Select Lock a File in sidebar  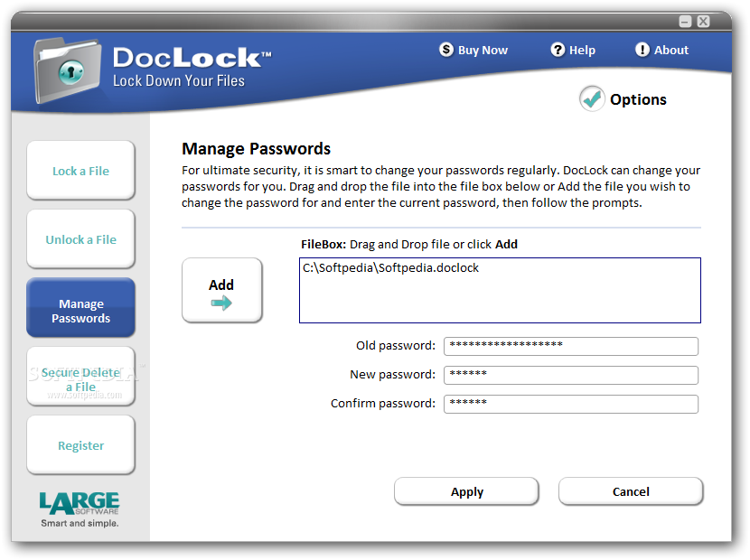(x=80, y=170)
